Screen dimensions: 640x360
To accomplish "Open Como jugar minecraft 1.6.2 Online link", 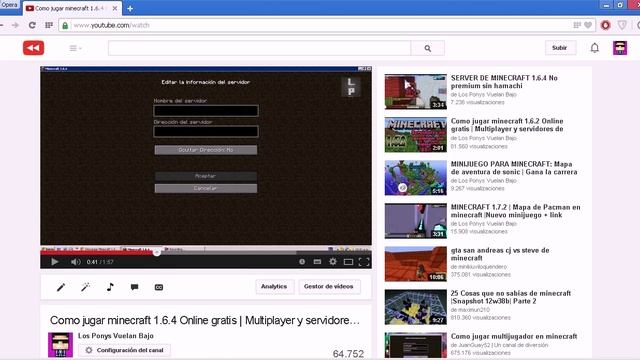I will coord(507,125).
